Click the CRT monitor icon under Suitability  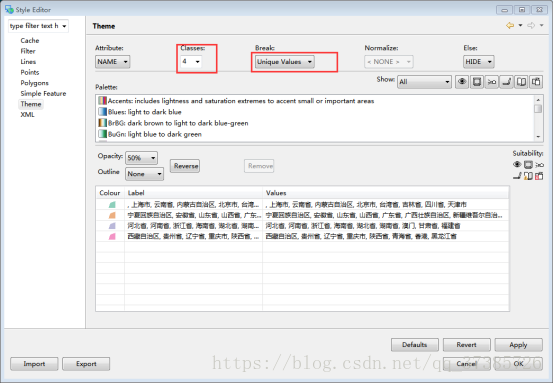coord(528,164)
